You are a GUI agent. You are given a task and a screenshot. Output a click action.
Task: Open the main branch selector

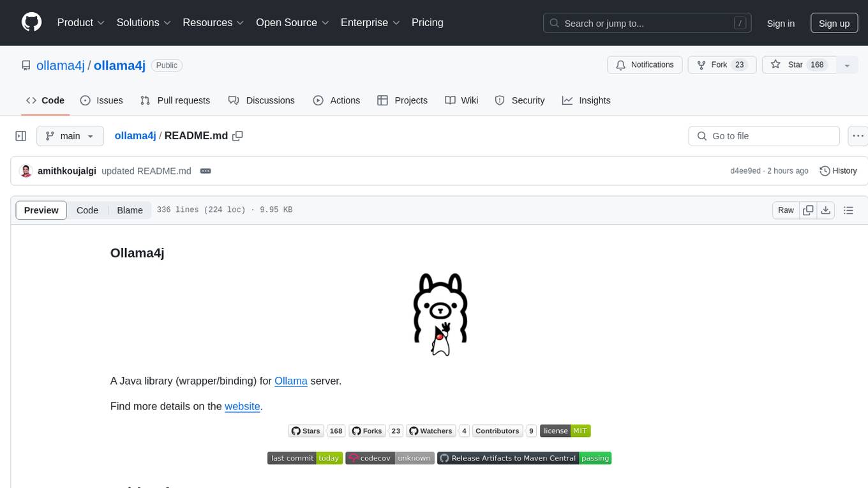tap(70, 136)
